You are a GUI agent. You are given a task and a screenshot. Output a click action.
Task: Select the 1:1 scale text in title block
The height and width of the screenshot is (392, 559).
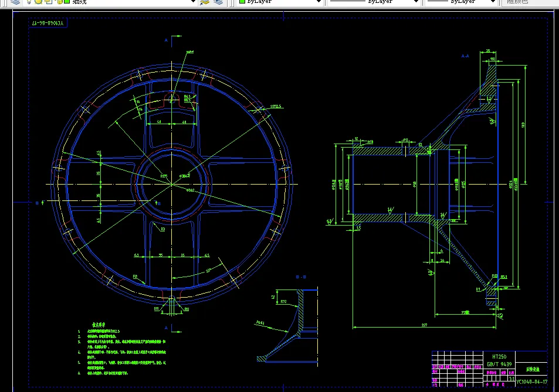click(x=511, y=379)
